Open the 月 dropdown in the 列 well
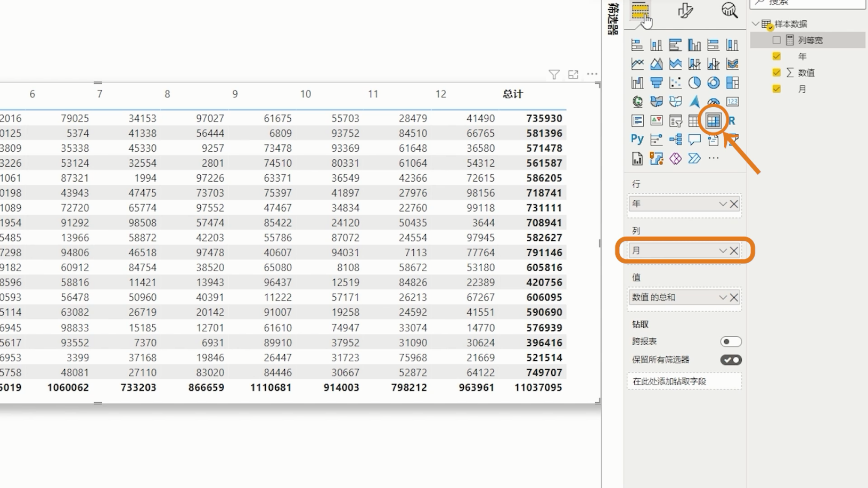 click(x=723, y=250)
